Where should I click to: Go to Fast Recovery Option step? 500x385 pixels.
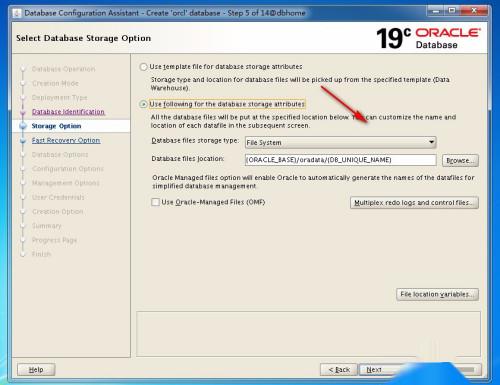point(66,140)
